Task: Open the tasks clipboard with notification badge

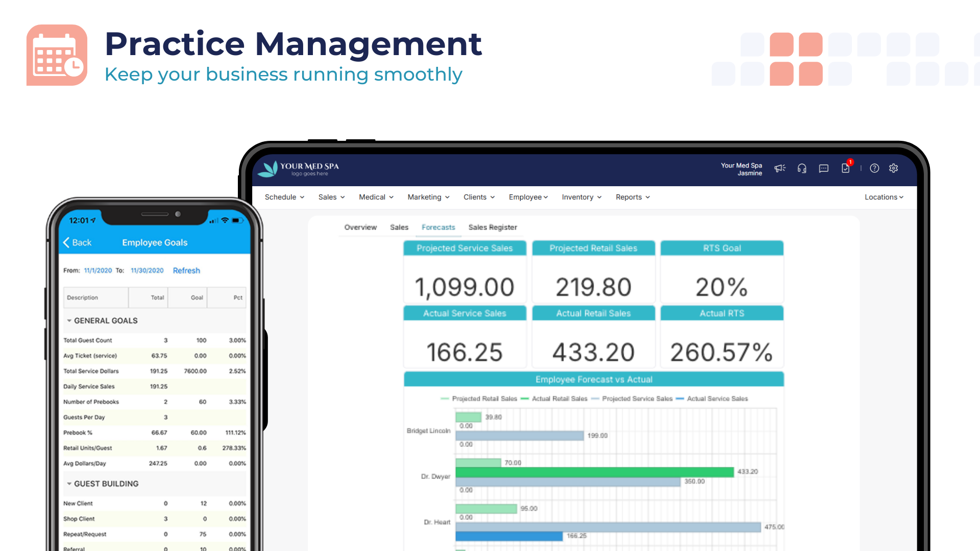Action: 846,168
